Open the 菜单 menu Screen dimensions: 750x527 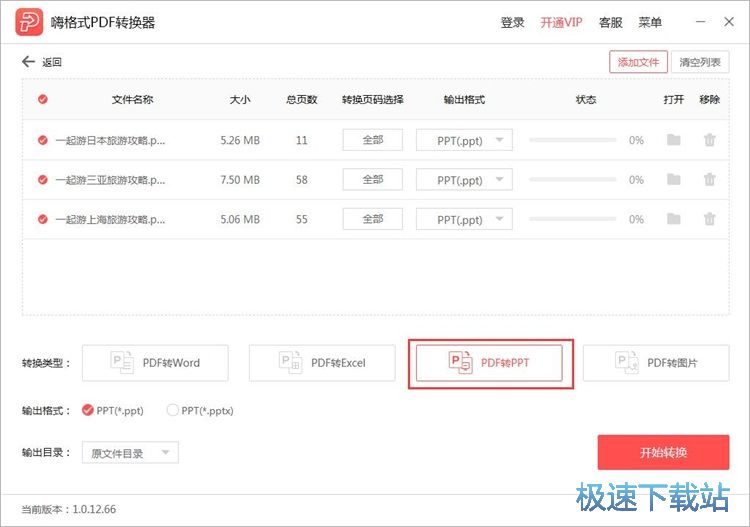point(650,22)
